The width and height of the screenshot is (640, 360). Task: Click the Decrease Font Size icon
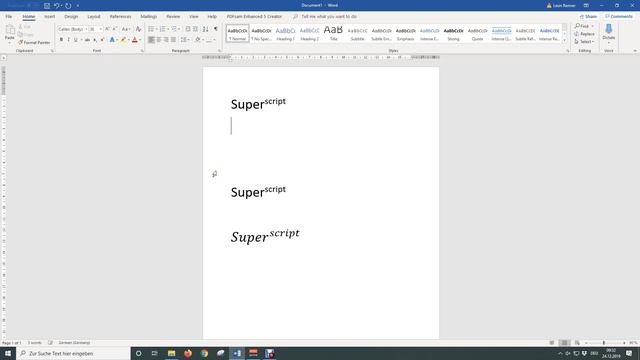pos(115,29)
